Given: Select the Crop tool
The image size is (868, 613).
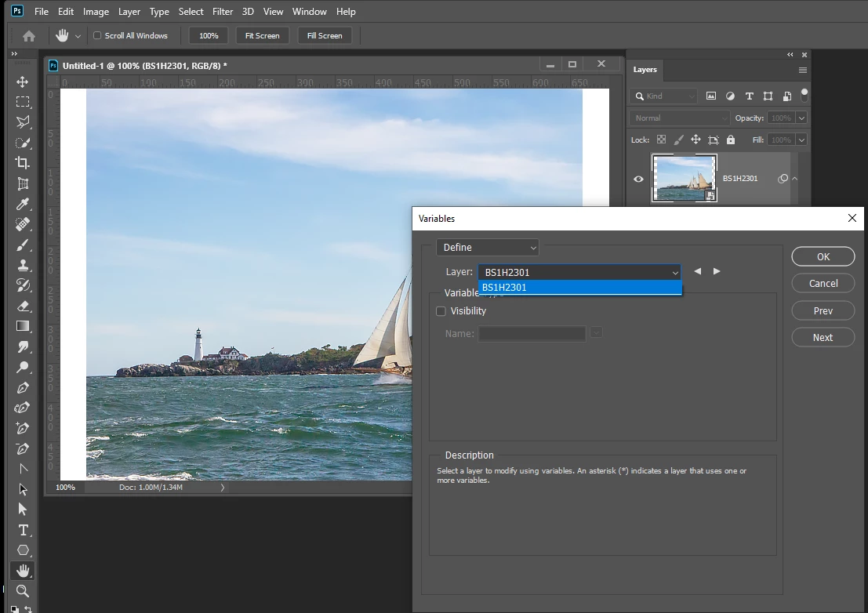Looking at the screenshot, I should (x=23, y=163).
